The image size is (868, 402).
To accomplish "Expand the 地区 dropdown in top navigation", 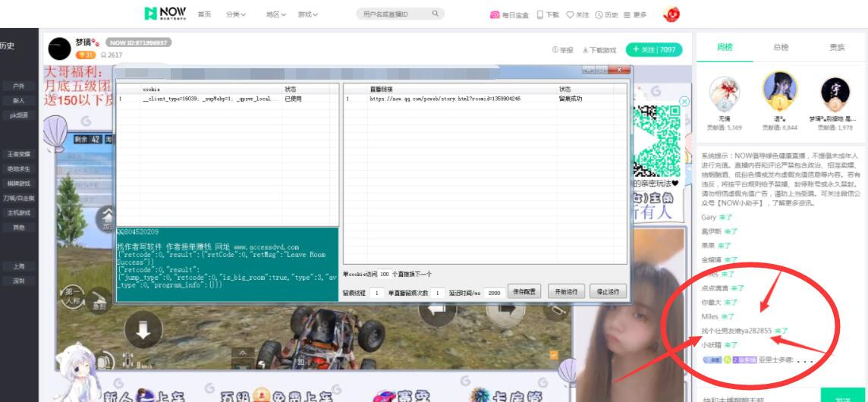I will (x=275, y=15).
